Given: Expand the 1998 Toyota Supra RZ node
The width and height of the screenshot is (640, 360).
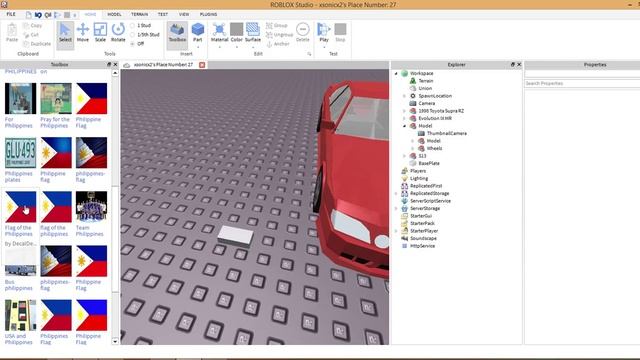Looking at the screenshot, I should 404,111.
